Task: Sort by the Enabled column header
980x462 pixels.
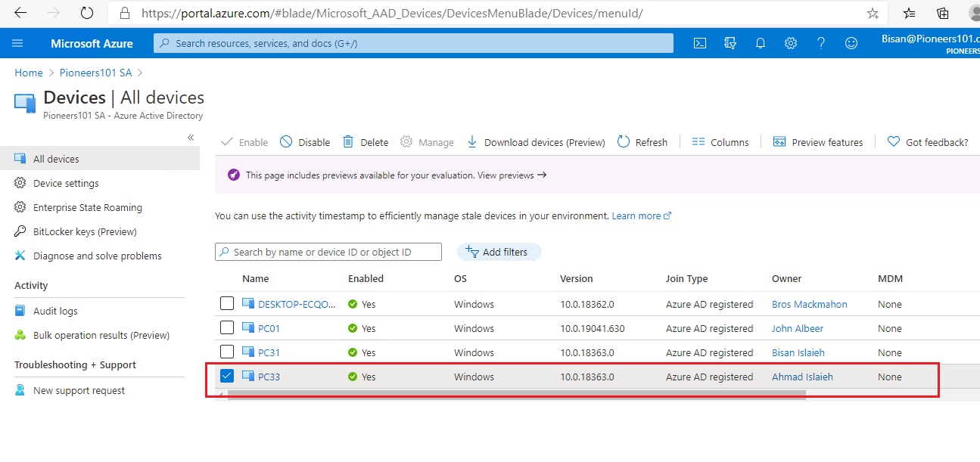Action: pos(366,278)
